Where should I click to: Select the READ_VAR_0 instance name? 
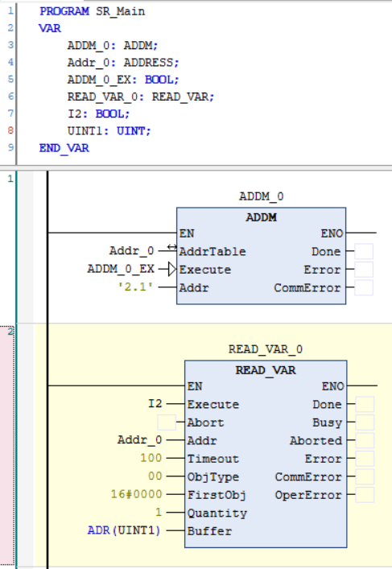click(x=266, y=349)
